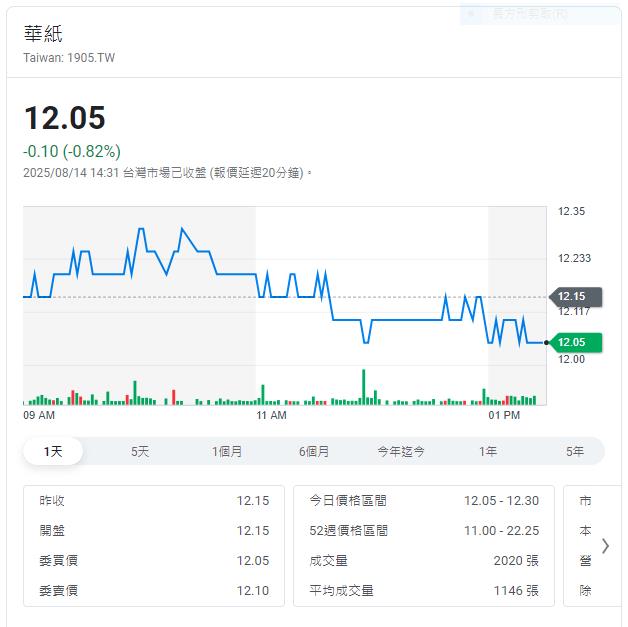Switch chart to 1年 range
Image resolution: width=628 pixels, height=627 pixels.
coord(488,451)
